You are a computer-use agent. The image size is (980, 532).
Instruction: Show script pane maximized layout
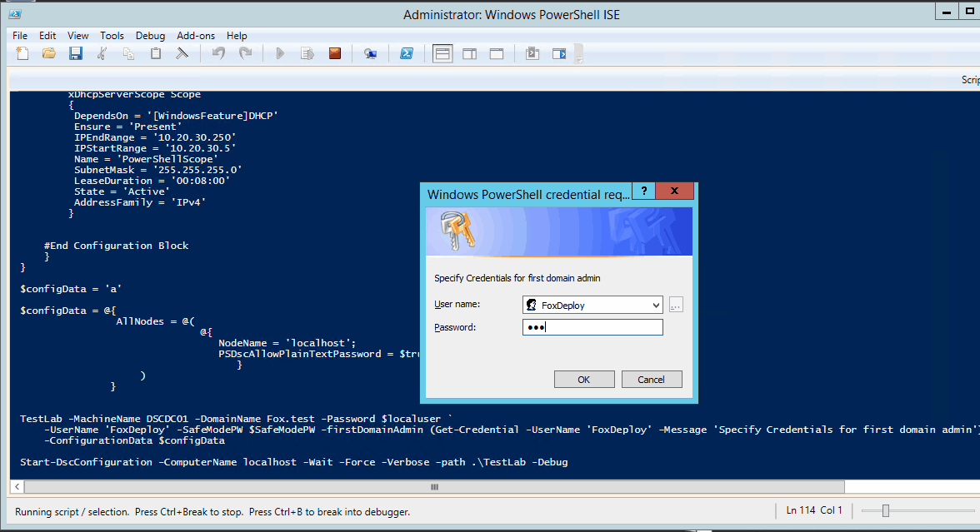point(497,53)
